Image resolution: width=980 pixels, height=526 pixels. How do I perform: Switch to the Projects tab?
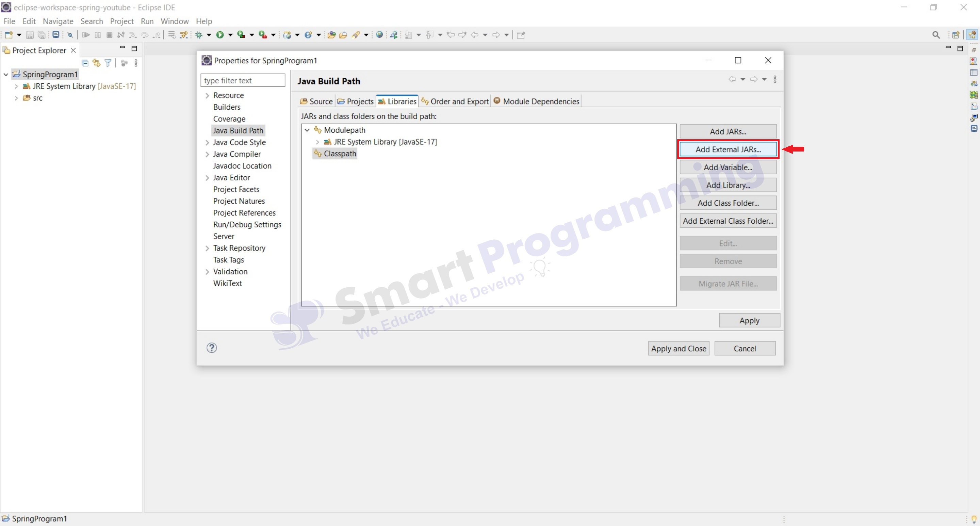pos(355,101)
